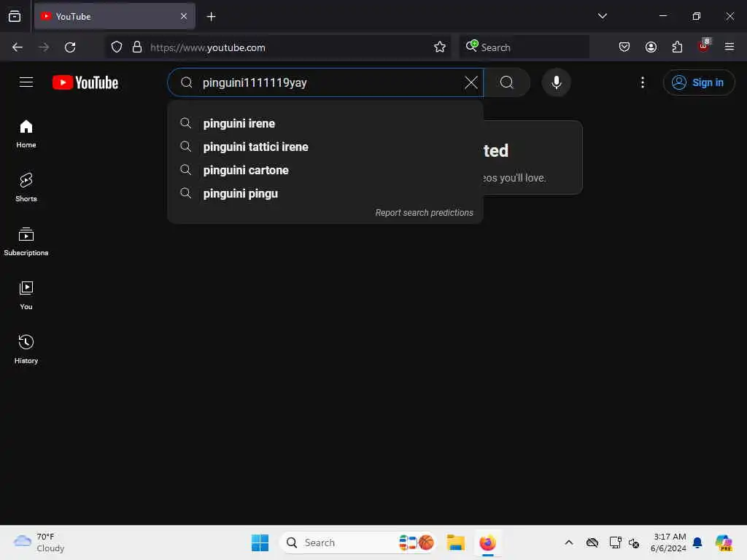Open the clock showing 3:17 AM
The image size is (747, 560).
668,542
